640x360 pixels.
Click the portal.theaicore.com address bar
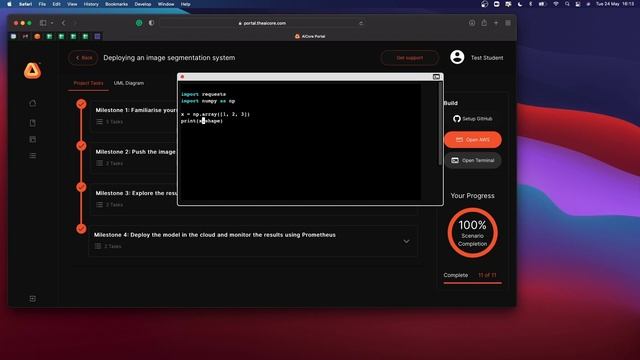262,23
